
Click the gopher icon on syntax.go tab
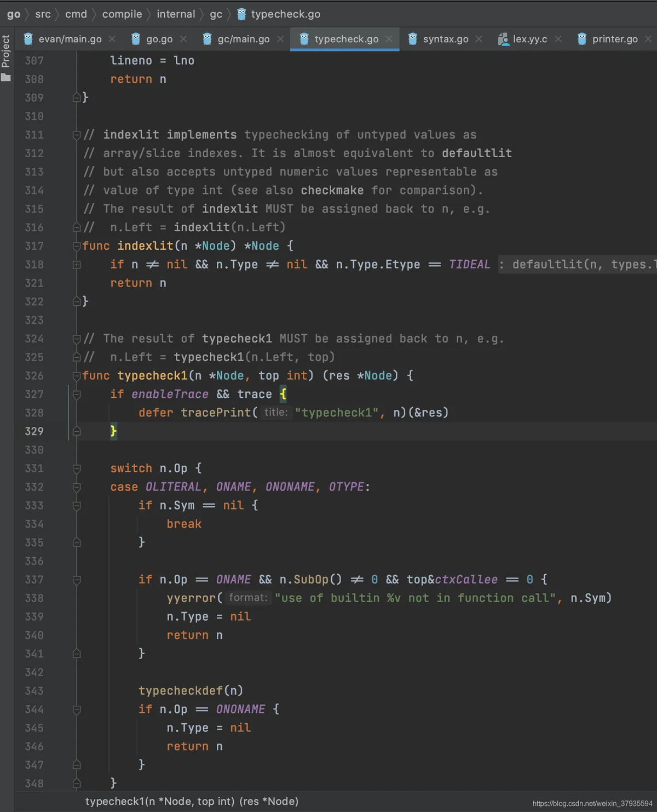[x=413, y=38]
